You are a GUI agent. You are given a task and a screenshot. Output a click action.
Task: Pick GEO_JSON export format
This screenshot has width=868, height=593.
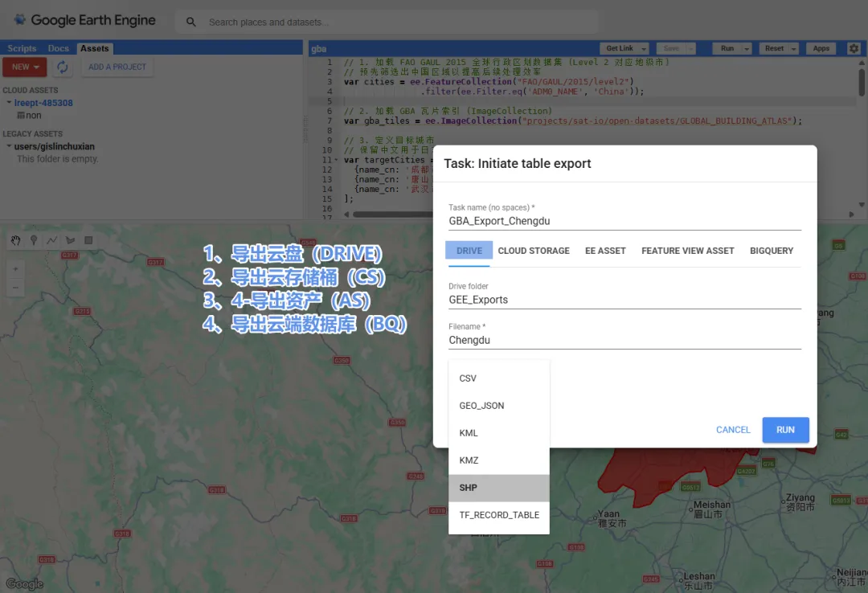pyautogui.click(x=499, y=406)
